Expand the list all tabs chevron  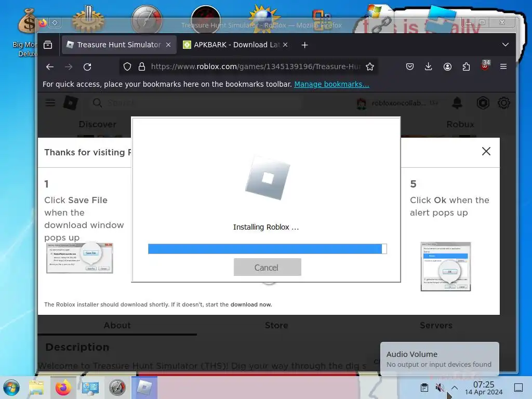505,45
